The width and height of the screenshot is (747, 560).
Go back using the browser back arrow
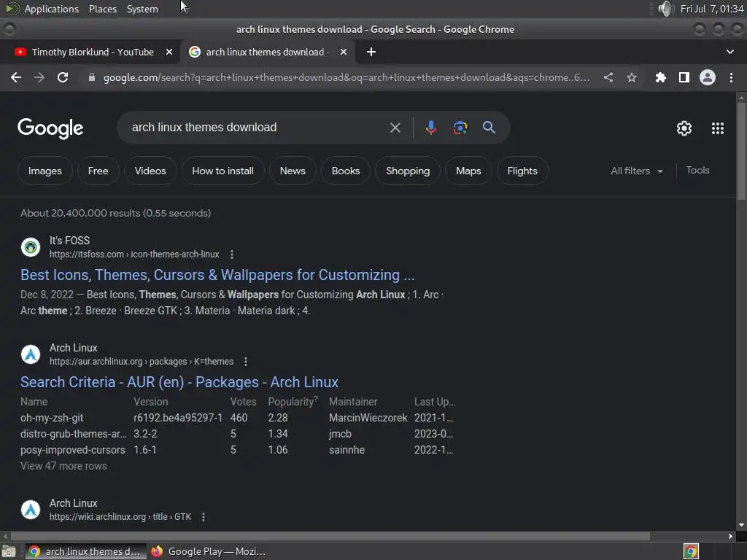(16, 77)
